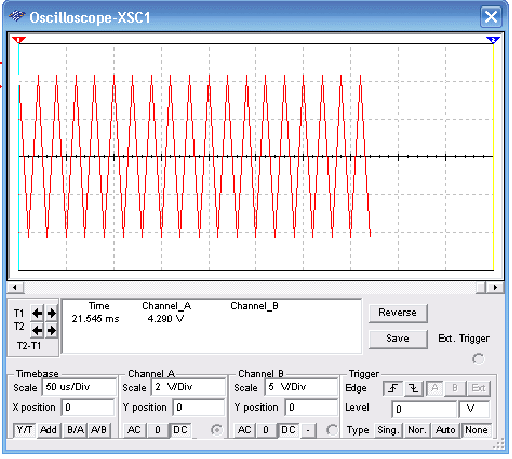Set Channel A coupling to AC
512x459 pixels.
134,430
